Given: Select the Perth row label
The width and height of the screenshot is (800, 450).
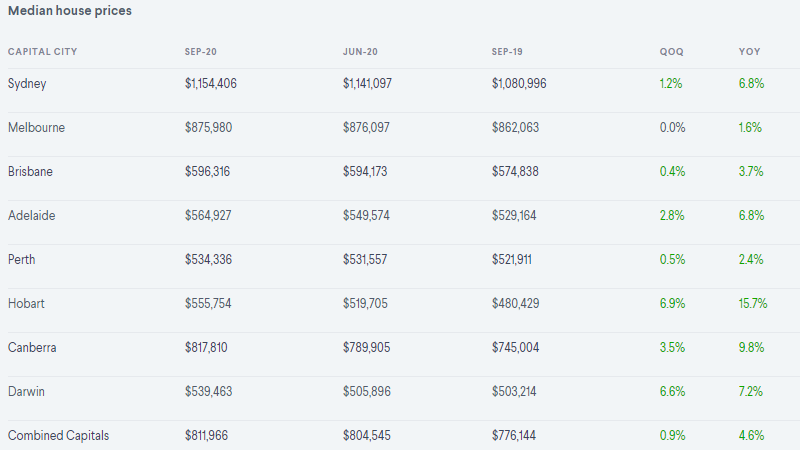Looking at the screenshot, I should tap(21, 259).
